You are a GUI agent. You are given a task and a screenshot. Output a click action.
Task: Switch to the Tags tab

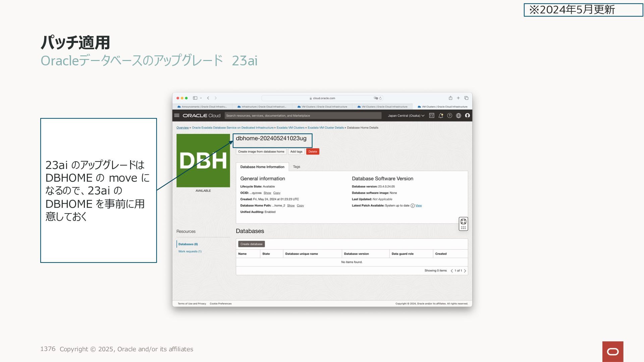[297, 167]
